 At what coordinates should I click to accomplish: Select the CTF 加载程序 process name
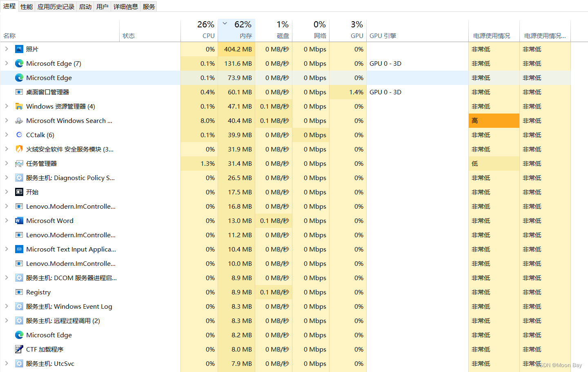(45, 349)
